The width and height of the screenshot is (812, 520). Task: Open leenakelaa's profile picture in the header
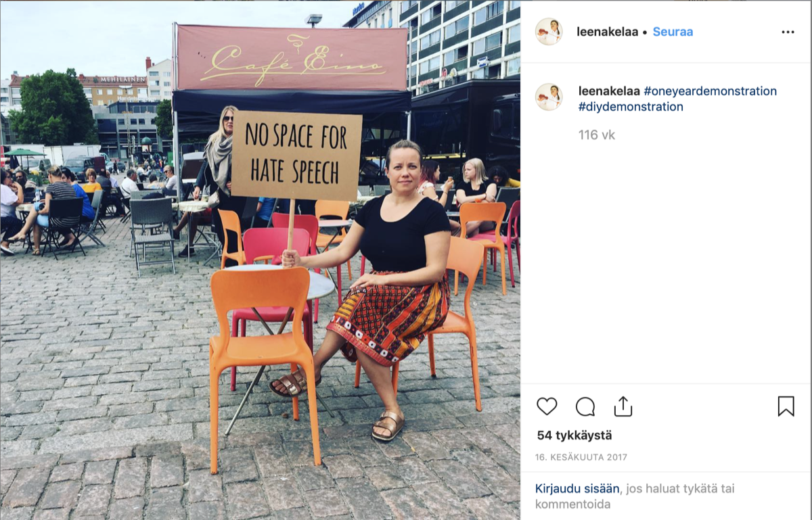point(549,32)
